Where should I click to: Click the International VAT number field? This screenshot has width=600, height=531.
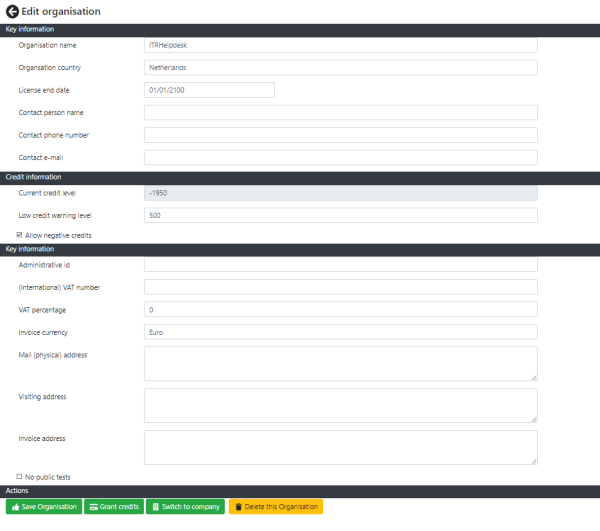341,287
